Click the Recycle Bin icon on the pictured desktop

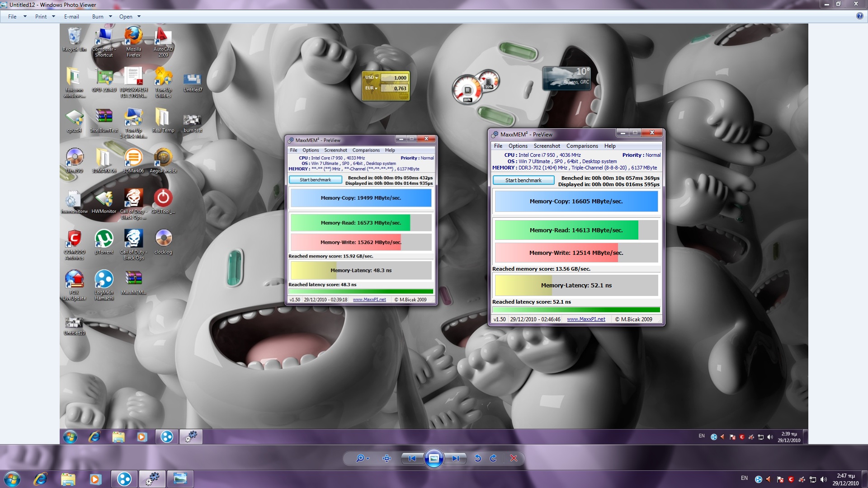[x=74, y=40]
